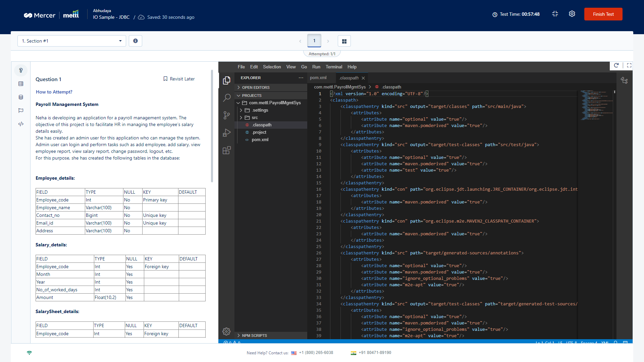Open Search in the IDE activity bar
Viewport: 644px width, 362px height.
coord(227,98)
